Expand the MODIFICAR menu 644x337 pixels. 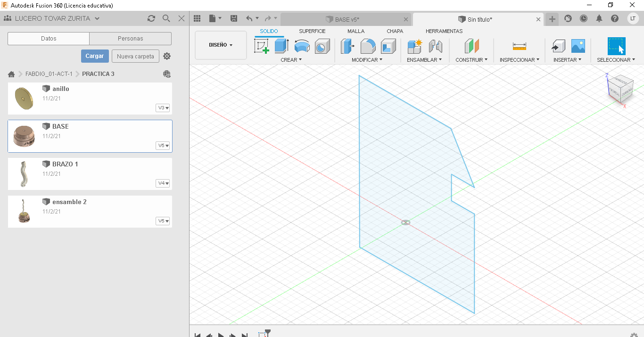pos(367,60)
